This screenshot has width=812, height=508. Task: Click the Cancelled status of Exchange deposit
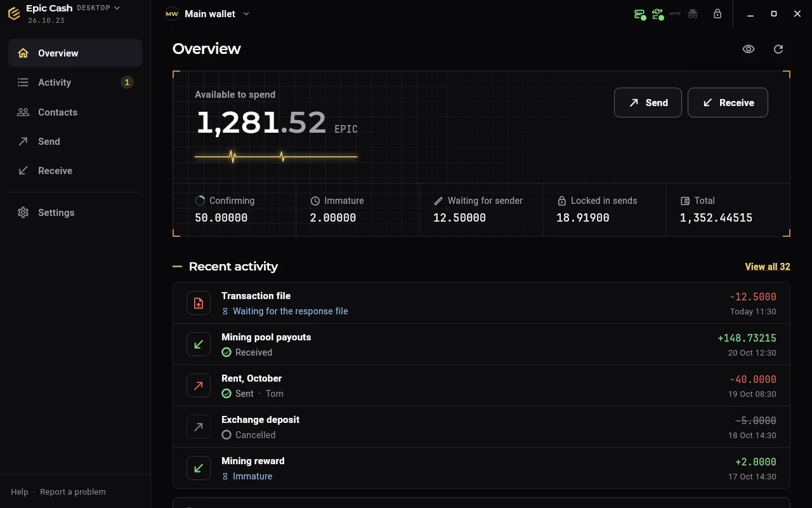[255, 435]
